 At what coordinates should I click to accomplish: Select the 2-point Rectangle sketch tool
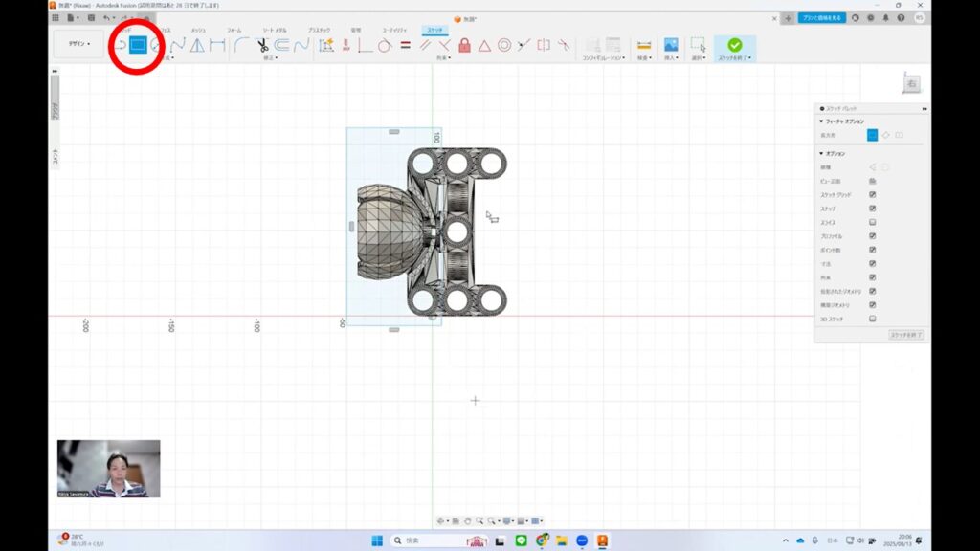[138, 45]
